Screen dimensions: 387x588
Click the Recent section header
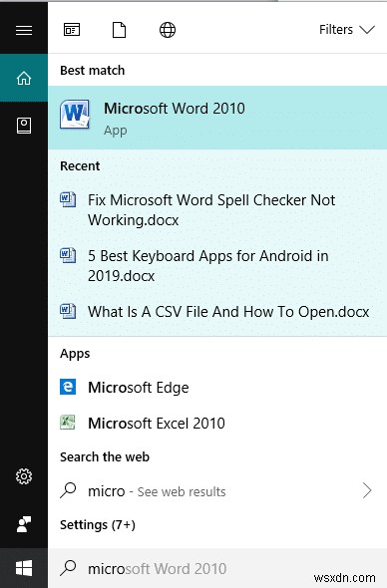pos(80,165)
